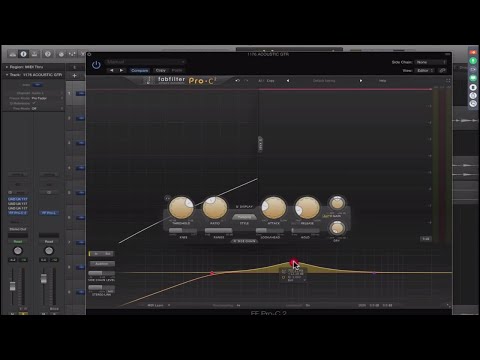
Task: Click the Hold slider
Action: click(305, 231)
